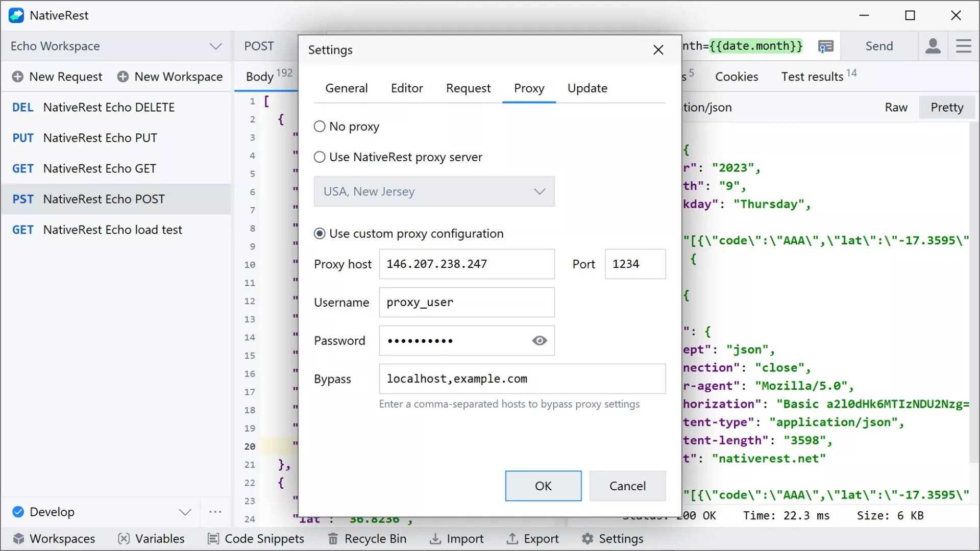Switch to the General settings tab
Screen dimensions: 980x551
click(346, 88)
